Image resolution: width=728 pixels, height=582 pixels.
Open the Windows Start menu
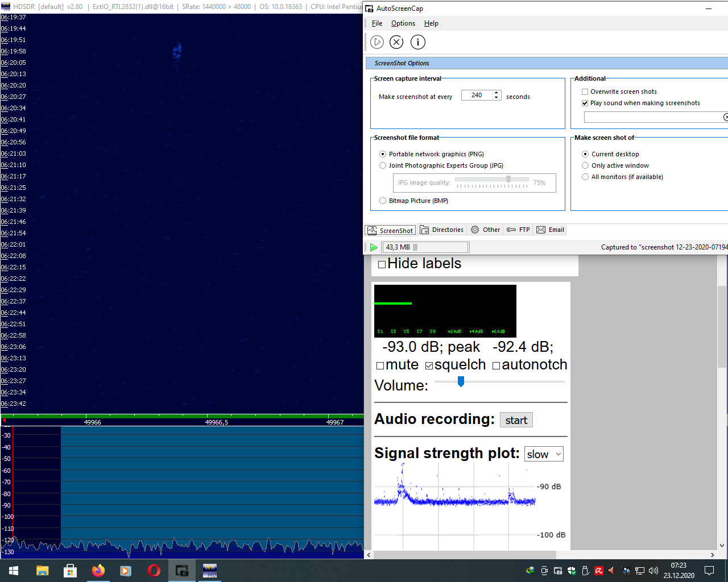(x=14, y=571)
